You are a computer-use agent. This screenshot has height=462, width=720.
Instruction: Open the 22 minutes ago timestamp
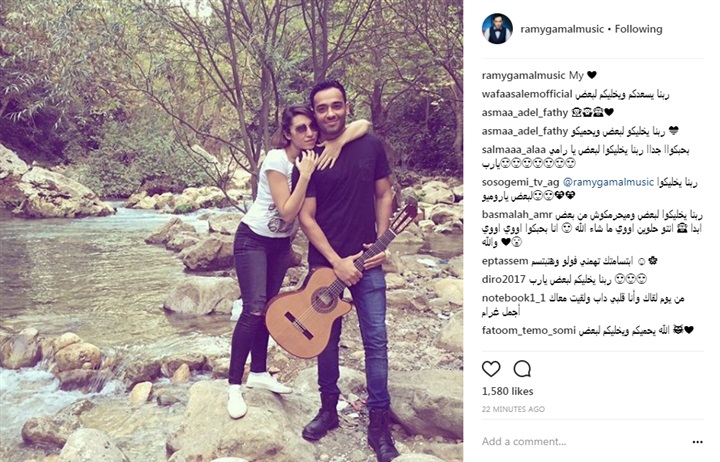click(x=513, y=409)
